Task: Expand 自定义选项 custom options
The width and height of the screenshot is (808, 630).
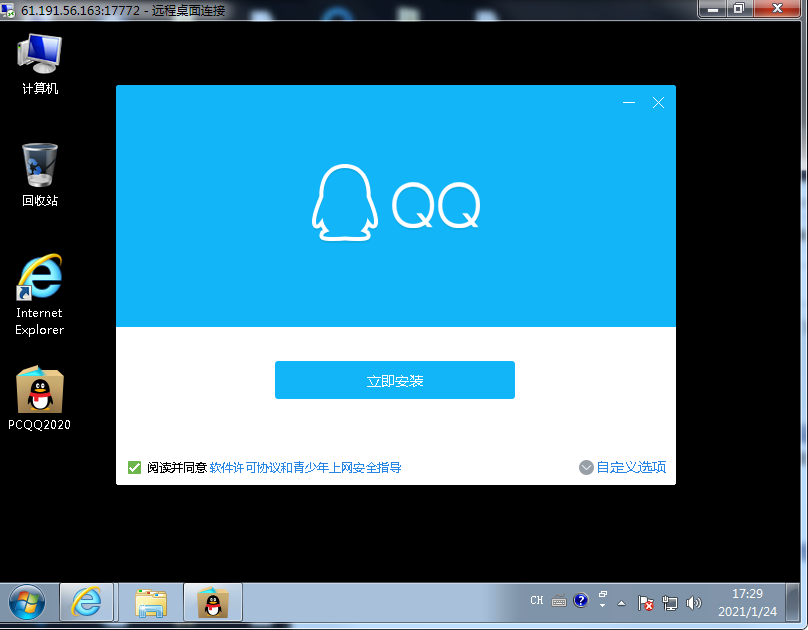Action: tap(622, 467)
